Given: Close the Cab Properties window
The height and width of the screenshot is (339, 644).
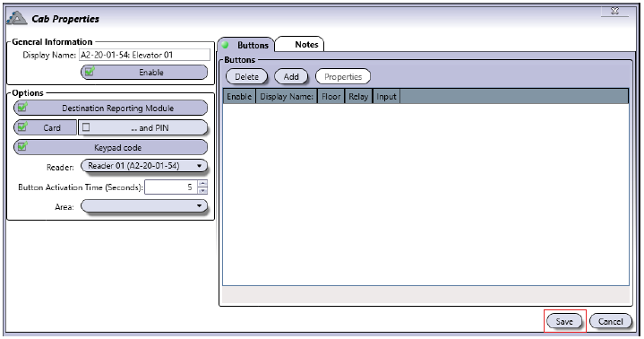Looking at the screenshot, I should (x=614, y=11).
